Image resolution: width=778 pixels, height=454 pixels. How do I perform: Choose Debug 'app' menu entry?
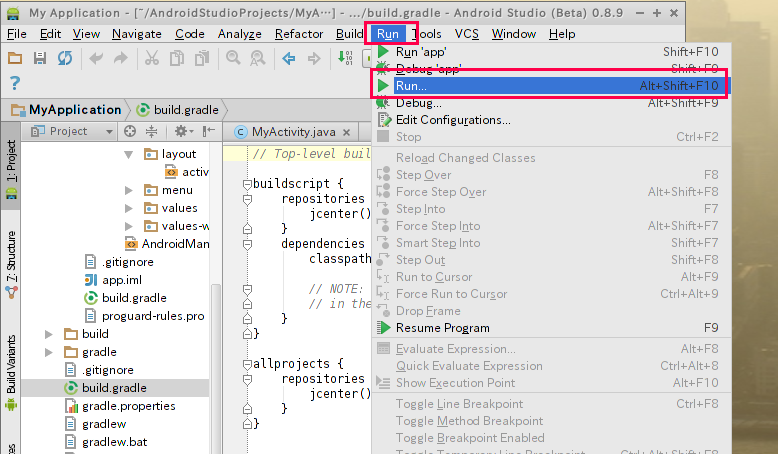click(x=551, y=68)
